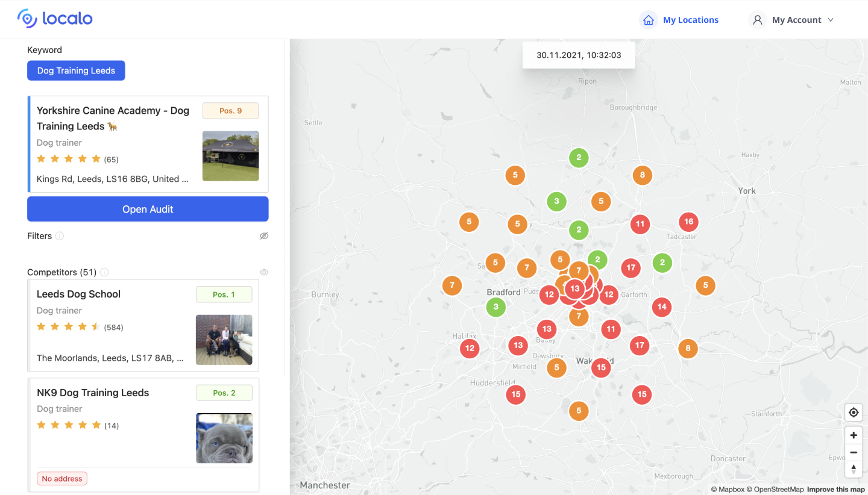Zoom in using the map plus button
Image resolution: width=868 pixels, height=495 pixels.
tap(854, 435)
